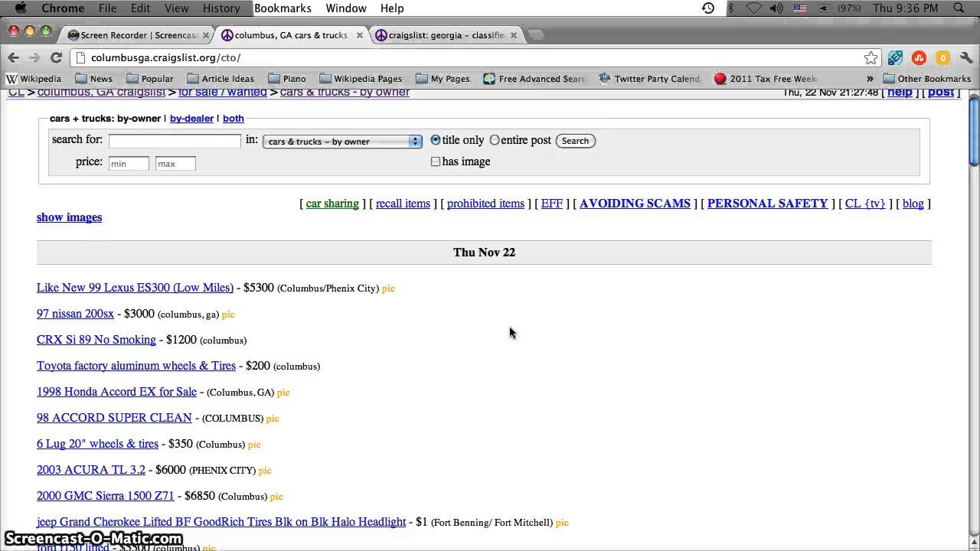Open the Article Ideas bookmarks folder
This screenshot has height=551, width=980.
(x=220, y=78)
